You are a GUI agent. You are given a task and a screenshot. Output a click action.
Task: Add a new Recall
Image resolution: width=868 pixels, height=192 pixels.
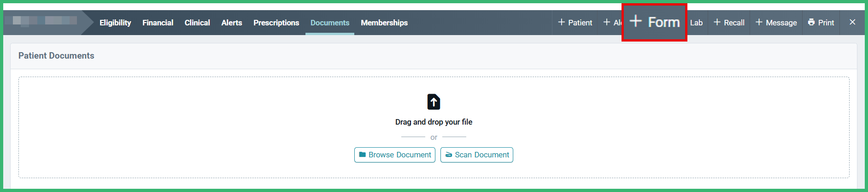point(729,23)
